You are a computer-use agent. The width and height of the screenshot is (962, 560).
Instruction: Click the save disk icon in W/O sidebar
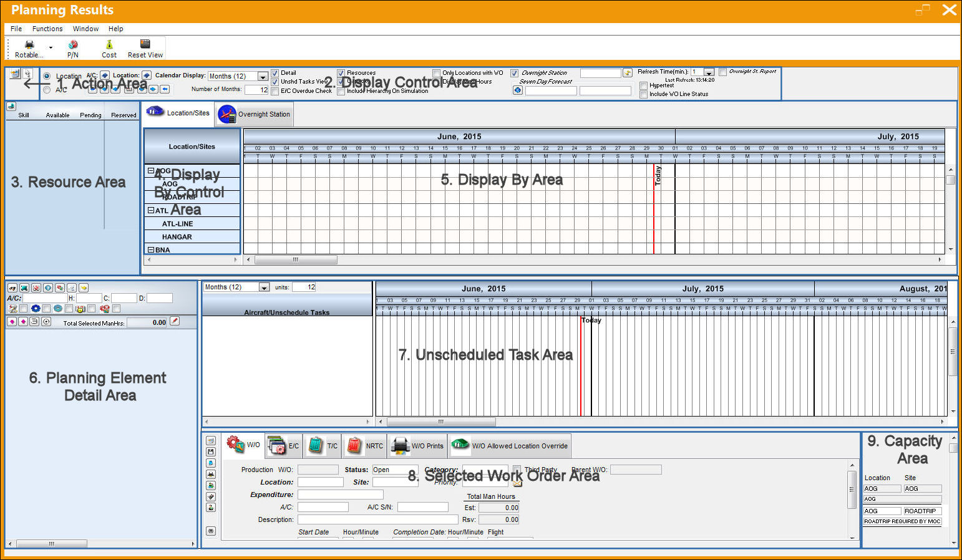[211, 451]
